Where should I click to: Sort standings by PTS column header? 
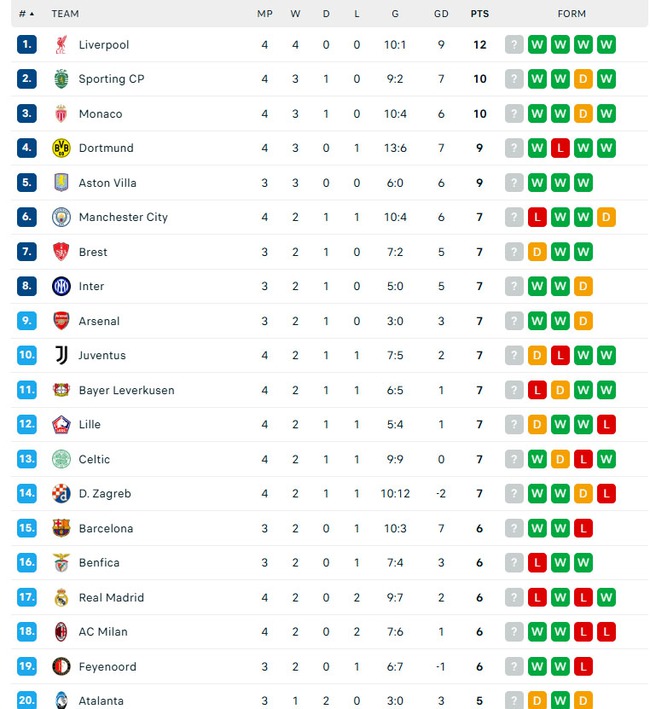[x=479, y=14]
